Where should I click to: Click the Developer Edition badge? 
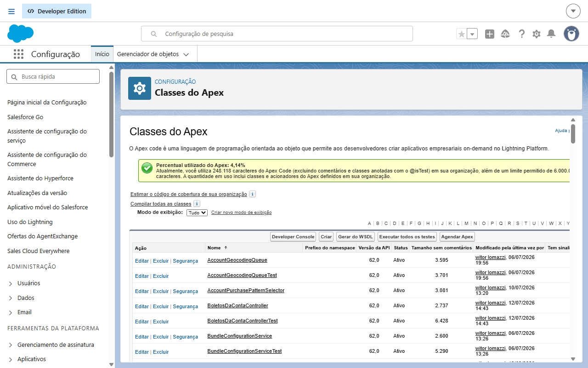pos(57,11)
